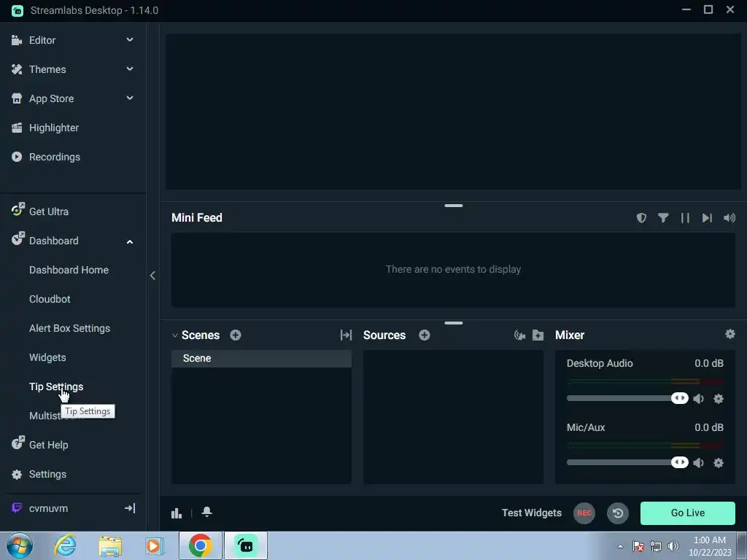
Task: Open Settings from the sidebar
Action: tap(47, 474)
